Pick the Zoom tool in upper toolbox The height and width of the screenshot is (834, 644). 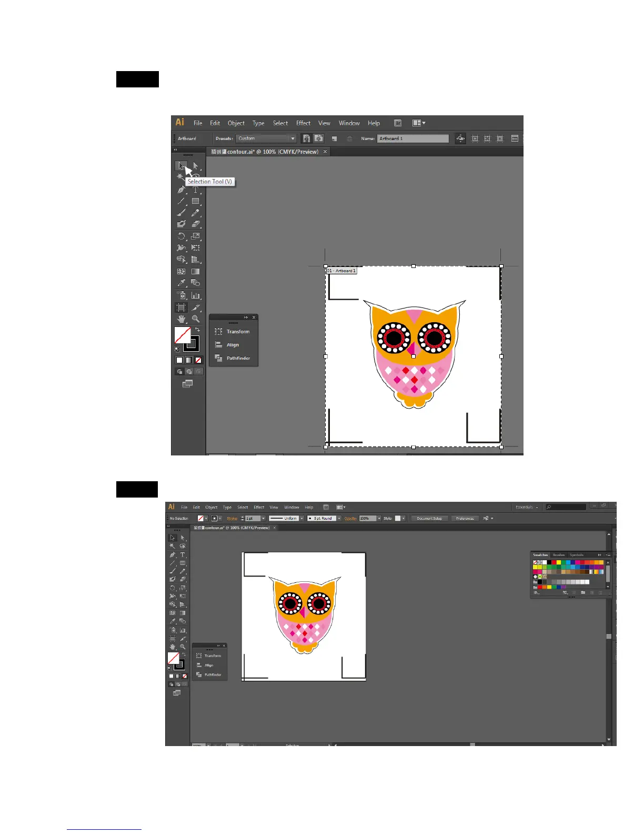[196, 319]
